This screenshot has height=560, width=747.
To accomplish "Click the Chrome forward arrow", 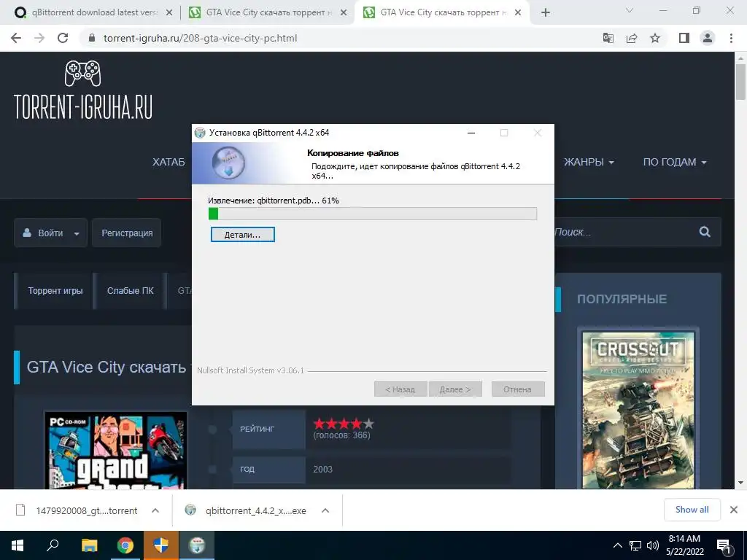I will pos(39,38).
